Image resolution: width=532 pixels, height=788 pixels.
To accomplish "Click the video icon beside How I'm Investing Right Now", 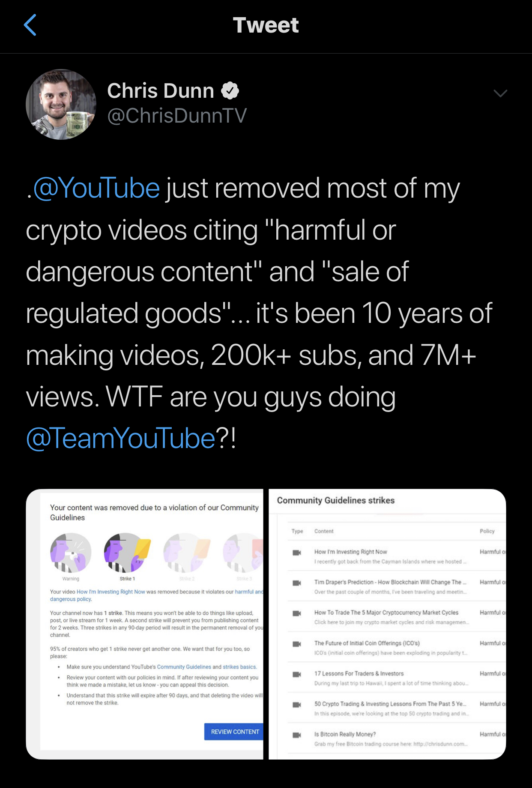I will [296, 553].
